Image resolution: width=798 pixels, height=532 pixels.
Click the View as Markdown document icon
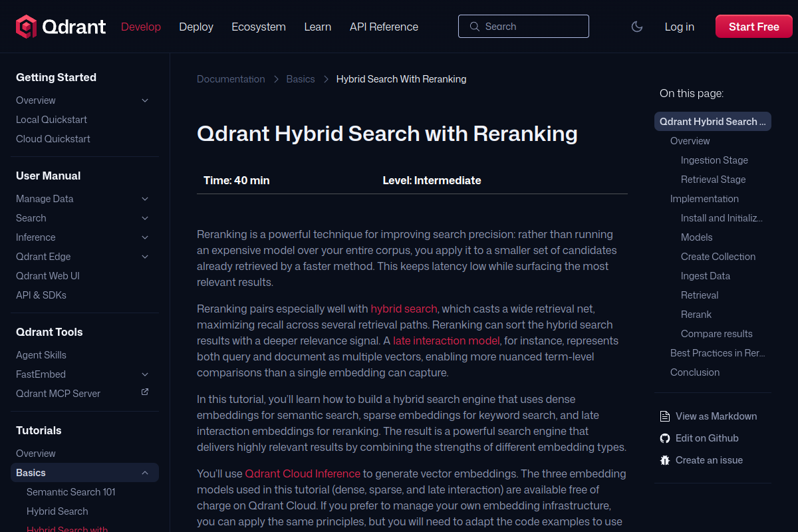pyautogui.click(x=664, y=416)
